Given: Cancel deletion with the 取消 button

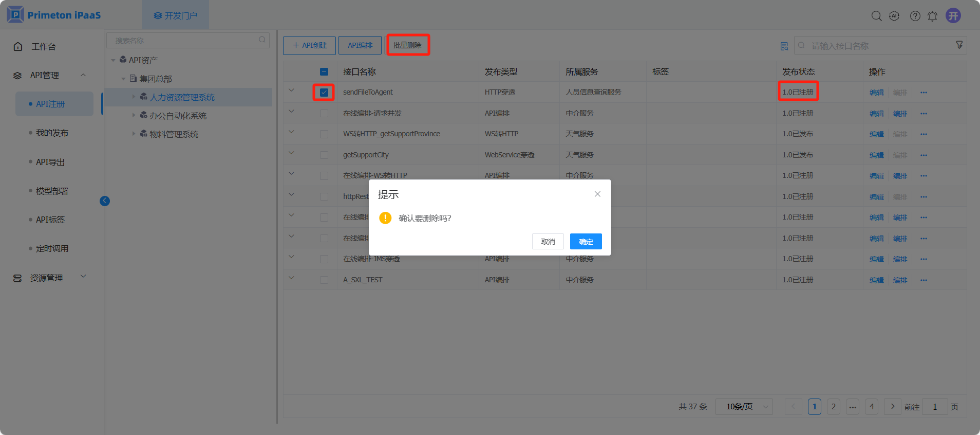Looking at the screenshot, I should coord(548,242).
